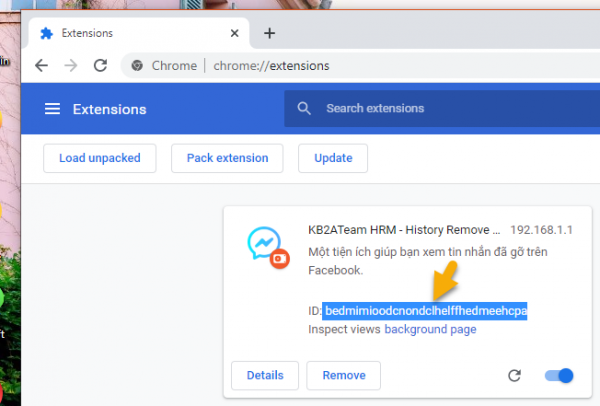Image resolution: width=600 pixels, height=406 pixels.
Task: Click the version number 192.168.1.1
Action: [x=541, y=230]
